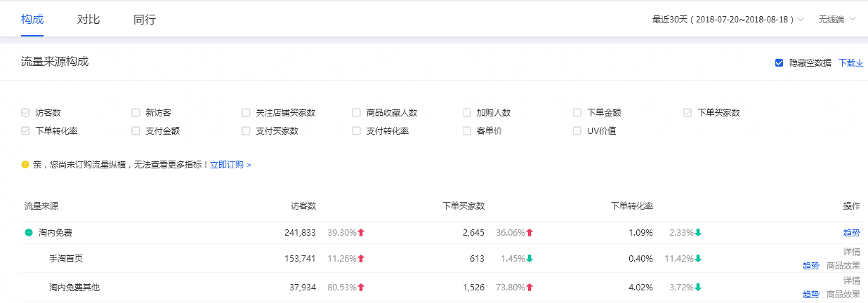This screenshot has width=868, height=303.
Task: Expand the 无线端 device dropdown
Action: tap(836, 20)
